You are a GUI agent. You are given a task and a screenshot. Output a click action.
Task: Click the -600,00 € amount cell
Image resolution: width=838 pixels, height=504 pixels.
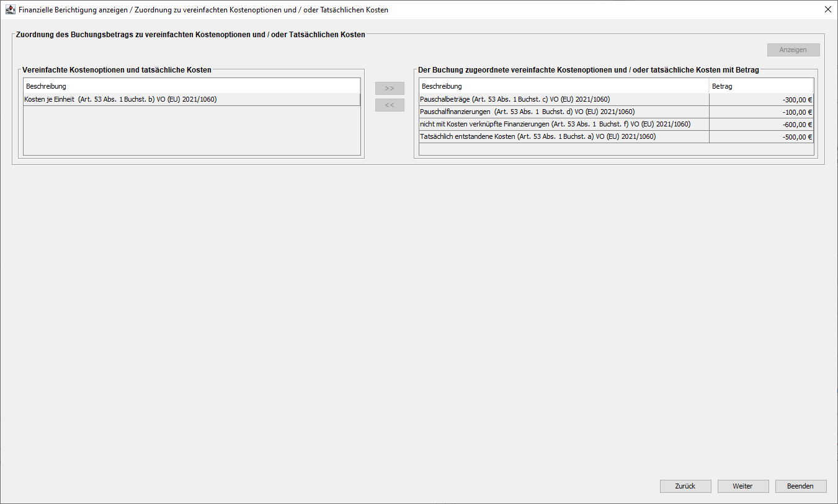761,124
